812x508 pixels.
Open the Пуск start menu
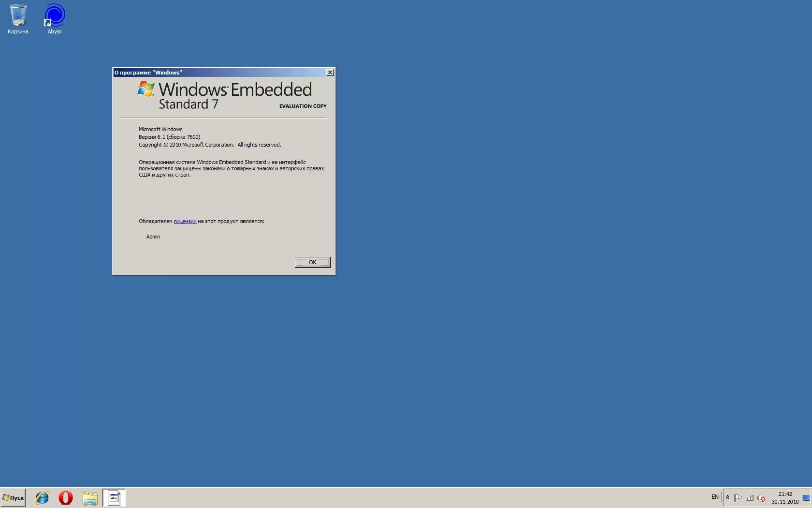[x=13, y=498]
